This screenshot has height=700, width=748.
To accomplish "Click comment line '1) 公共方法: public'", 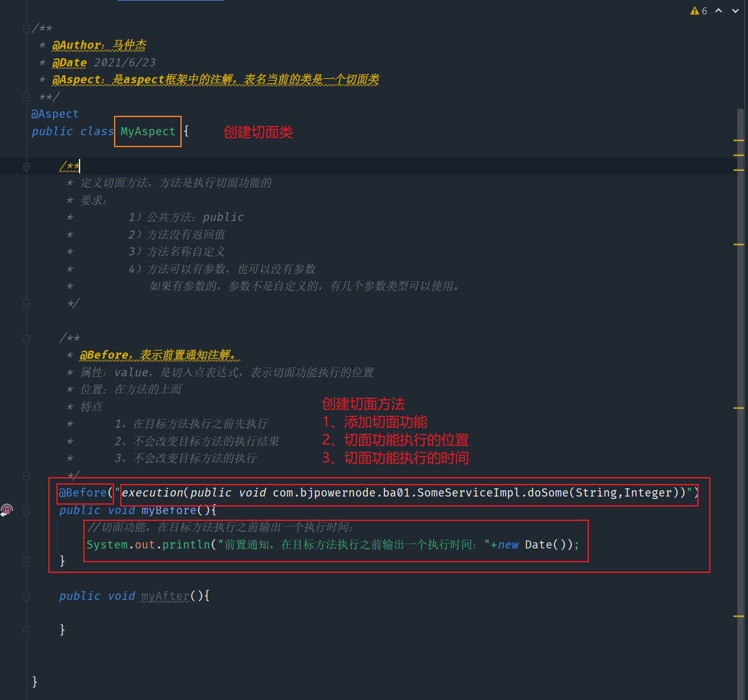I will click(186, 217).
